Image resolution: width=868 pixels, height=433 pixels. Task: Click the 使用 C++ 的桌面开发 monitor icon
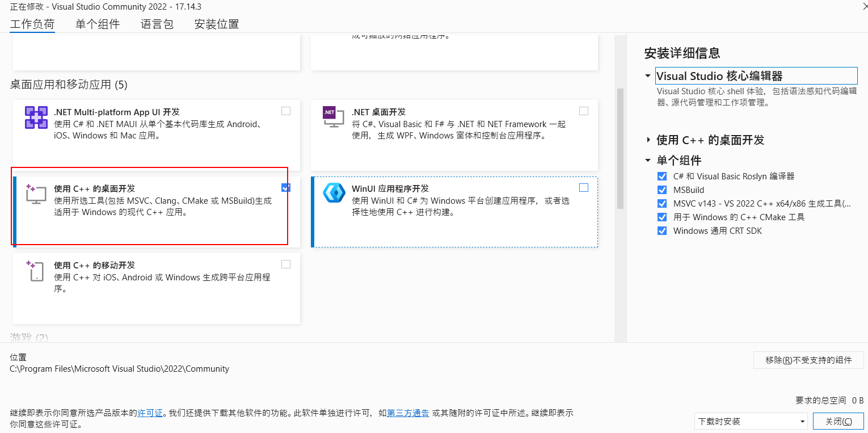pyautogui.click(x=36, y=194)
